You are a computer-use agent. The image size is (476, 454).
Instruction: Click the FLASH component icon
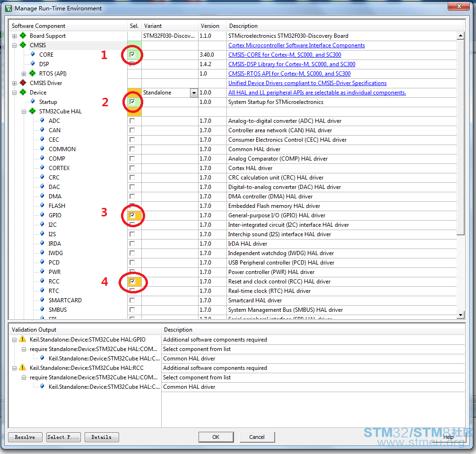click(x=42, y=205)
